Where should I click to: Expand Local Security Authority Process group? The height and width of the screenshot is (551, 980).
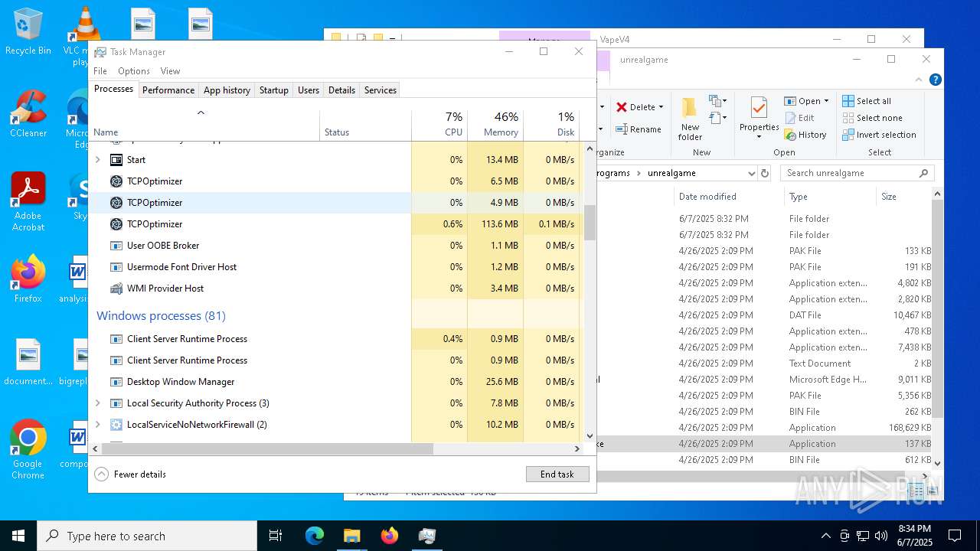(97, 403)
